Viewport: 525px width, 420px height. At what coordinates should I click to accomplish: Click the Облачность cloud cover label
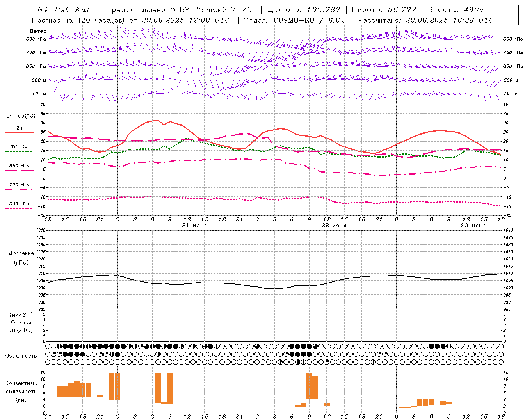21,356
